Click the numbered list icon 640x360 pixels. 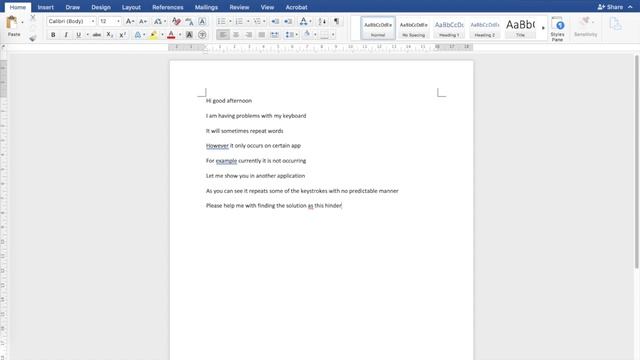point(239,21)
